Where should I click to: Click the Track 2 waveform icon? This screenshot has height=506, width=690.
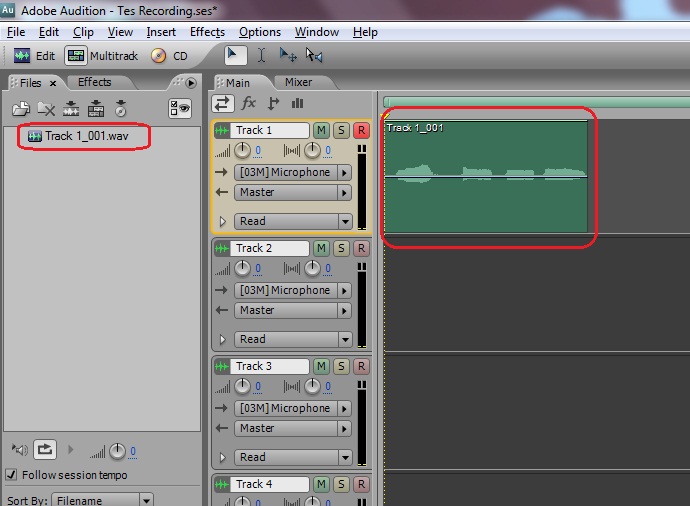click(222, 248)
